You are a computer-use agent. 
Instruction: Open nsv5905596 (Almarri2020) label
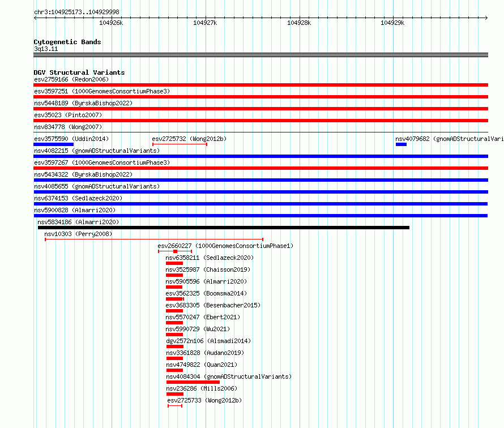[206, 281]
